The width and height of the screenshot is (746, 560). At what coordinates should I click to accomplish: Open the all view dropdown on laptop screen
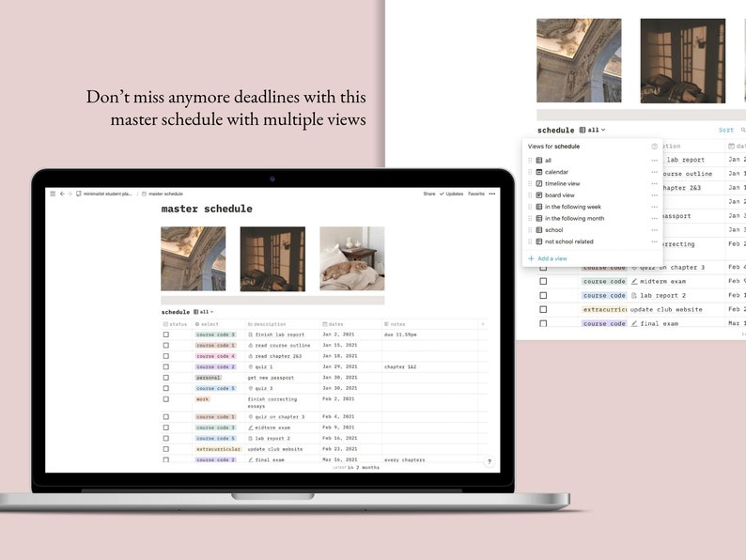[204, 312]
